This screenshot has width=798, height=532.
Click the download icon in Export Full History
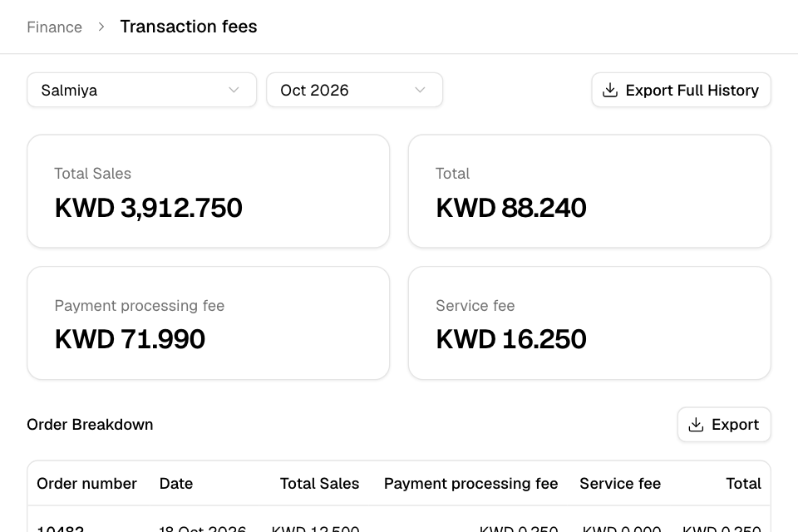click(609, 90)
